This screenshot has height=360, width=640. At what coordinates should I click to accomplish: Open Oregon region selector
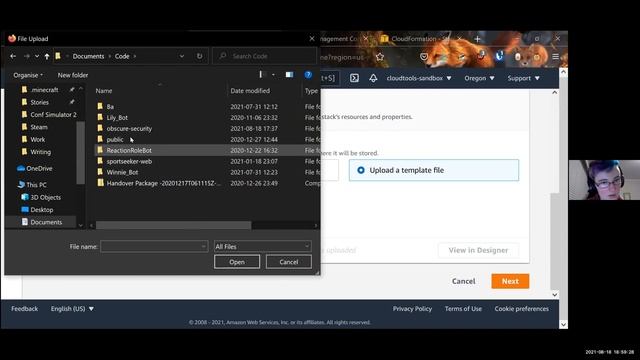(479, 78)
